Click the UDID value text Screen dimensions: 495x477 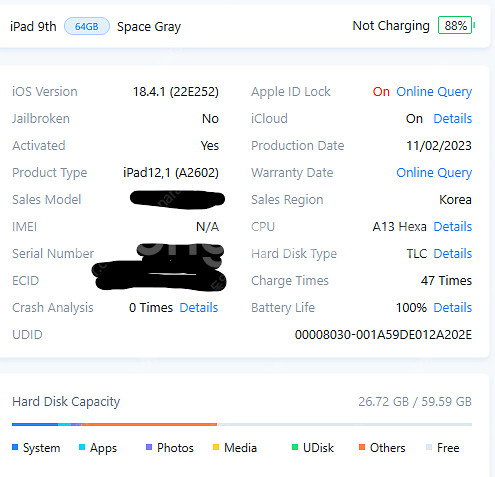pyautogui.click(x=383, y=335)
